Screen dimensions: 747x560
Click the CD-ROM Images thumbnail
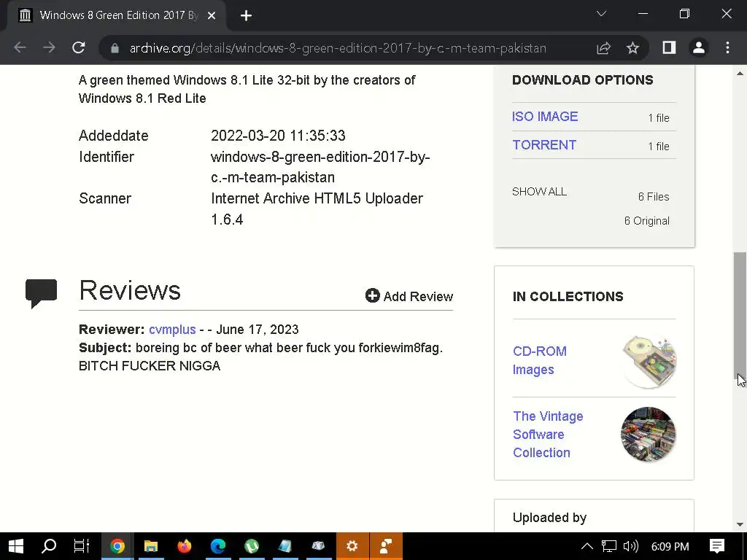click(649, 361)
